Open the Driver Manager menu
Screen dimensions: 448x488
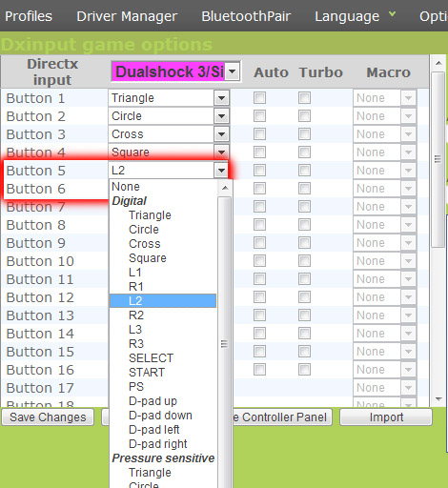(127, 16)
